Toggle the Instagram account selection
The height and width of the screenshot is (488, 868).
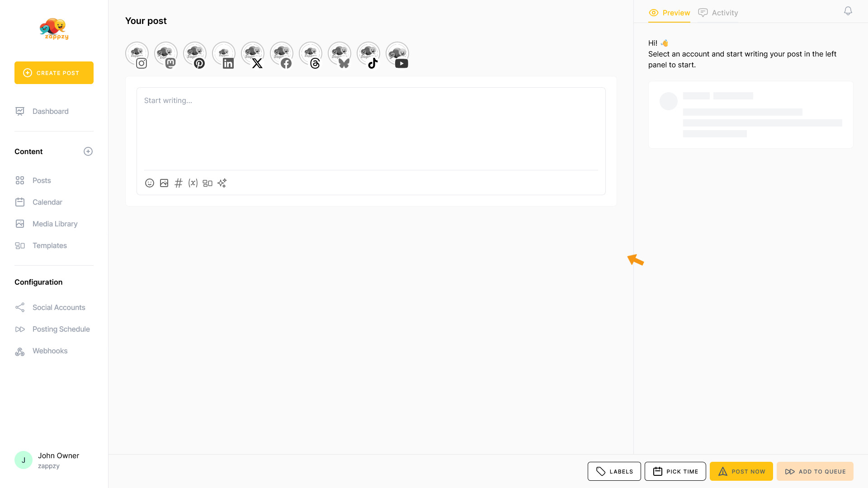coord(137,54)
